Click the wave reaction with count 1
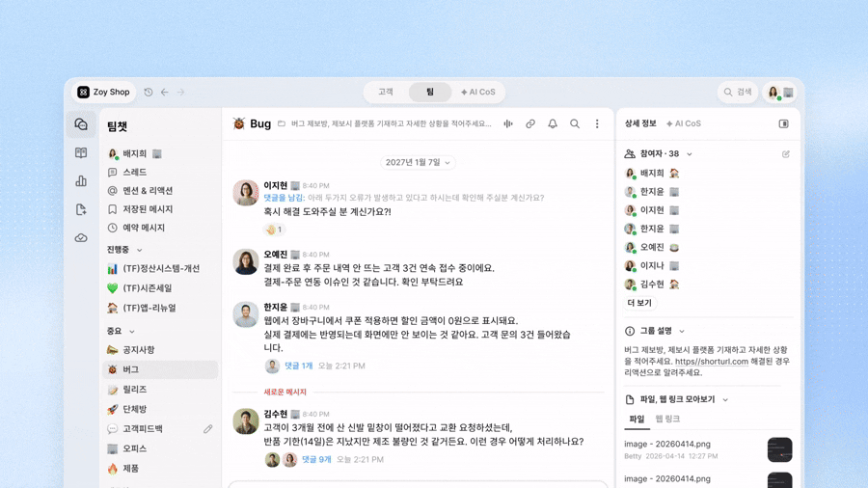Screen dimensions: 868x488 click(274, 230)
